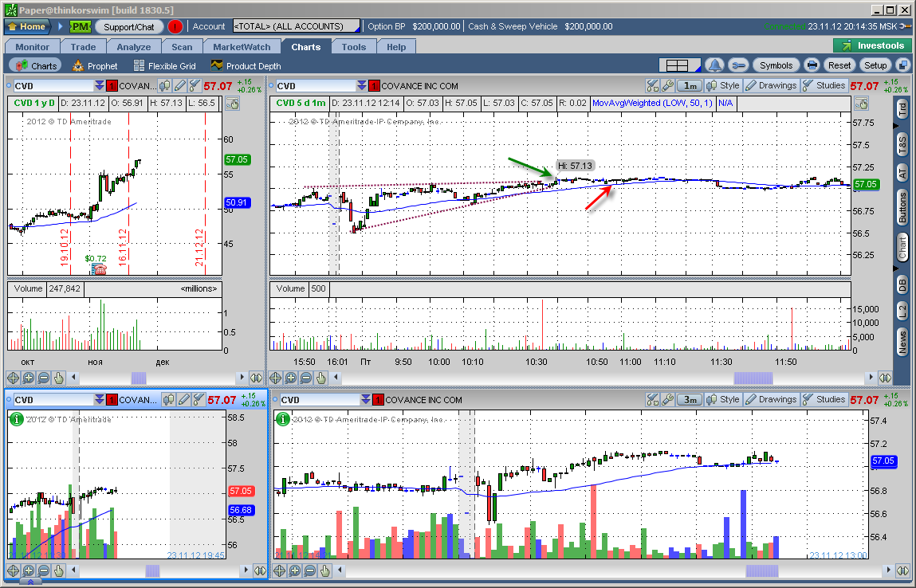Click the wrench settings icon in the 3m chart toolbar

coord(667,399)
